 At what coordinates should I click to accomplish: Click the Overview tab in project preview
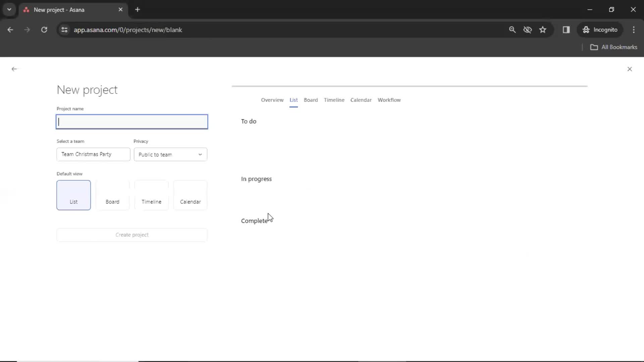pyautogui.click(x=272, y=100)
